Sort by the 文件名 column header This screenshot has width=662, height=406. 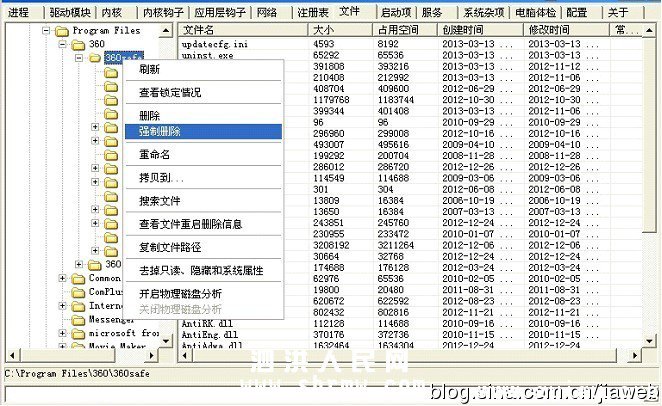point(243,30)
